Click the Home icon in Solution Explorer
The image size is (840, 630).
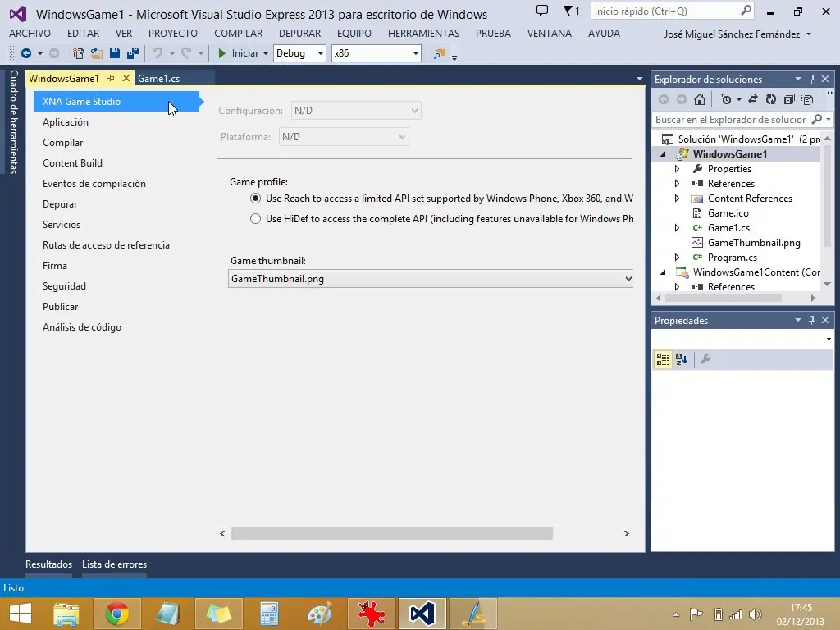pyautogui.click(x=699, y=99)
